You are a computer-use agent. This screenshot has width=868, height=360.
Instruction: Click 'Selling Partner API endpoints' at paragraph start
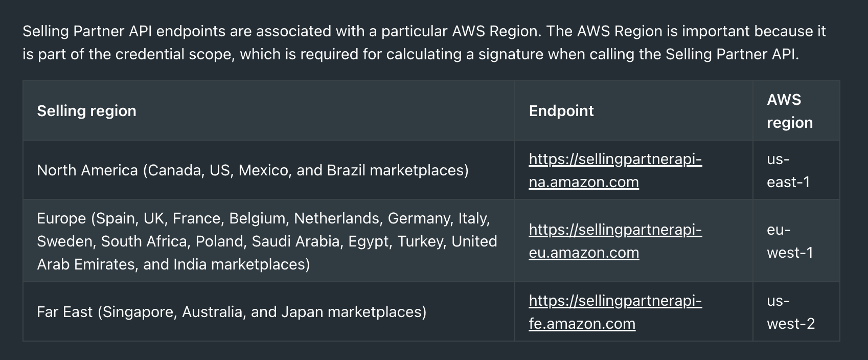(x=124, y=31)
